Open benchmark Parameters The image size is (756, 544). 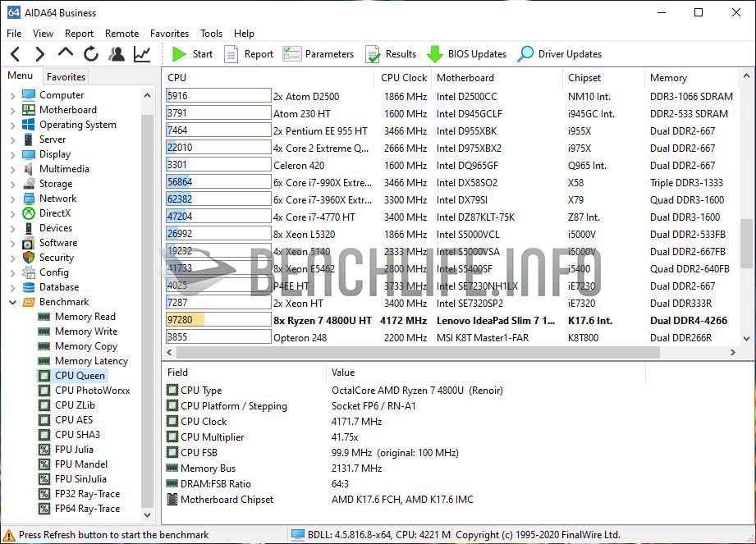(318, 54)
